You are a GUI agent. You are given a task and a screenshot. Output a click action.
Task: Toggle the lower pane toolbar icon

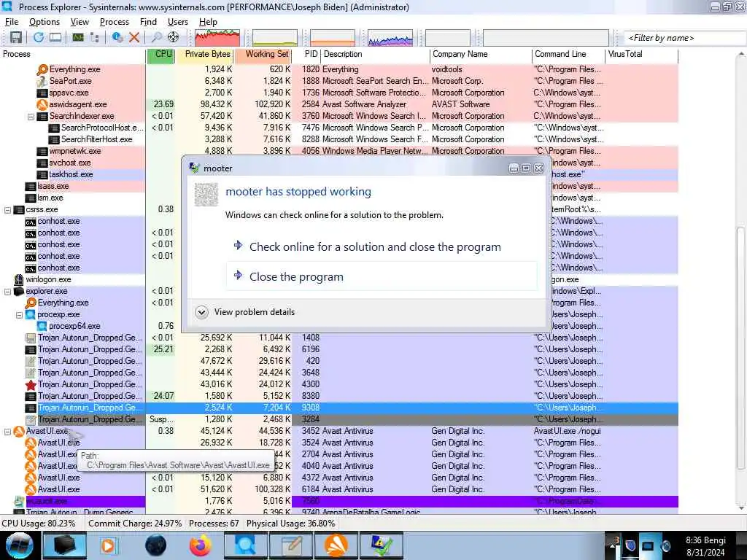click(x=55, y=37)
